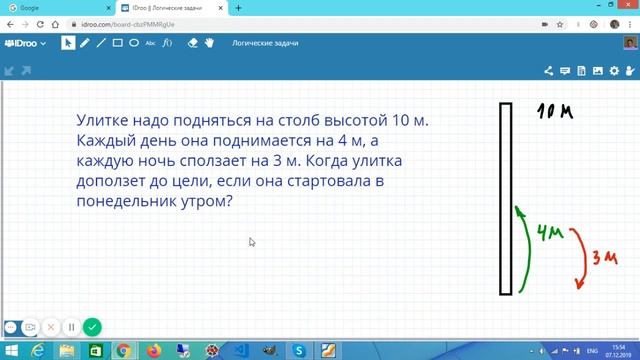Click the redo arrow in IDroo
The width and height of the screenshot is (640, 360).
(x=27, y=71)
